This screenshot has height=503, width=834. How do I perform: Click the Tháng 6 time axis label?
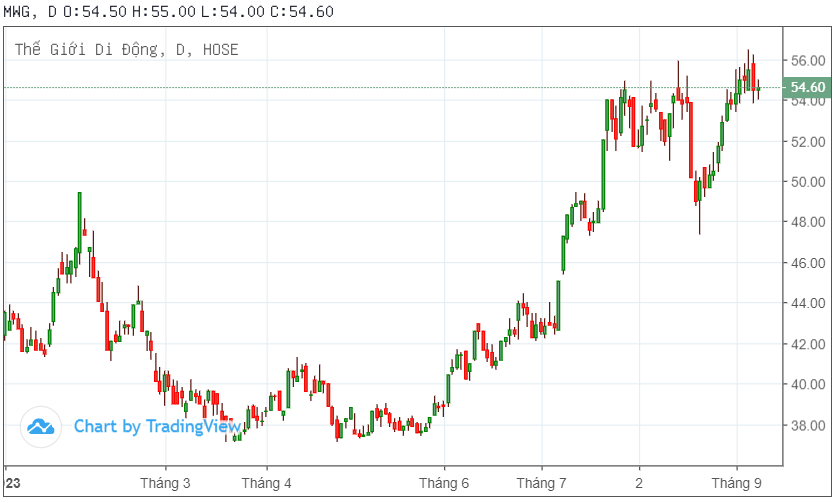pos(444,483)
